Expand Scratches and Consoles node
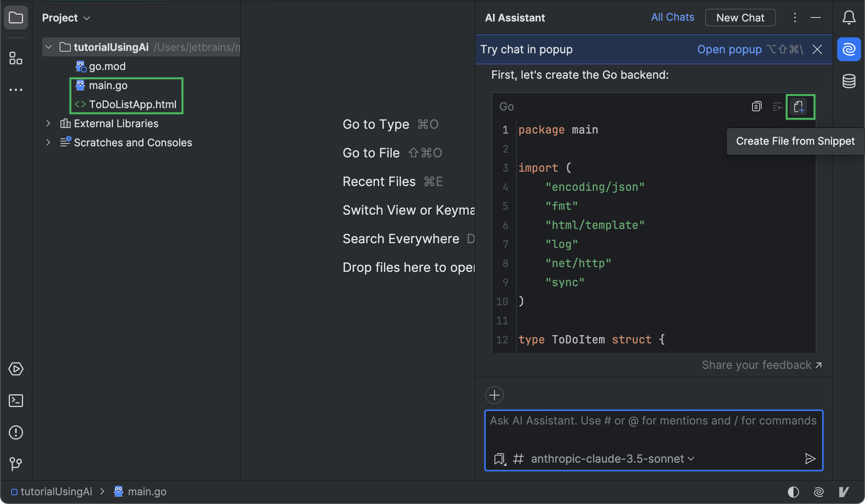Image resolution: width=865 pixels, height=504 pixels. 48,142
